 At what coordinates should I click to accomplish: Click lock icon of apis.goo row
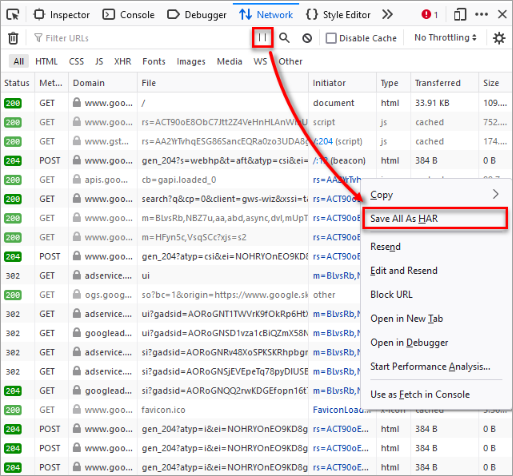[x=77, y=179]
